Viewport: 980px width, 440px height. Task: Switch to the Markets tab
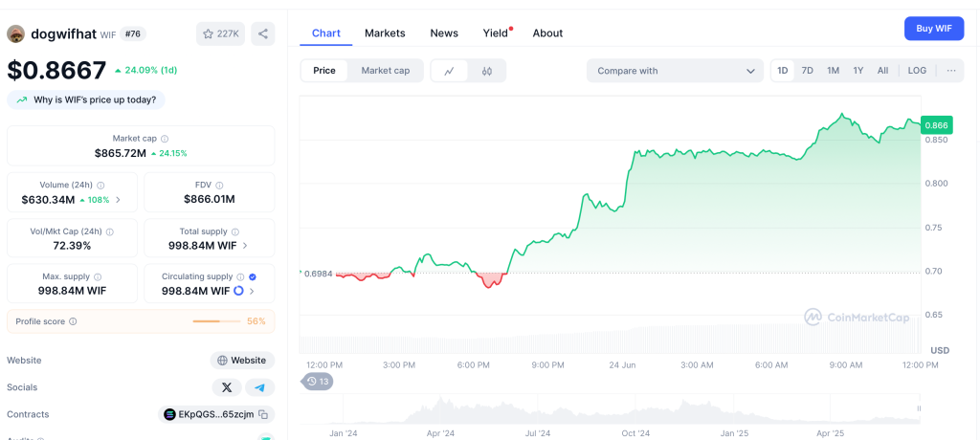385,33
